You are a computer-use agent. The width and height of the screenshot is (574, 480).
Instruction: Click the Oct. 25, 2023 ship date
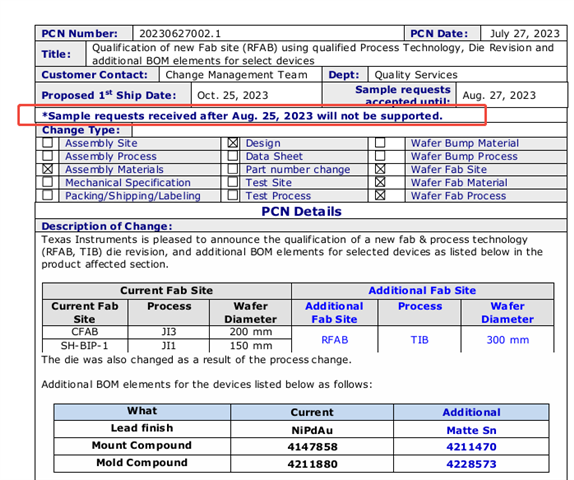pos(232,96)
